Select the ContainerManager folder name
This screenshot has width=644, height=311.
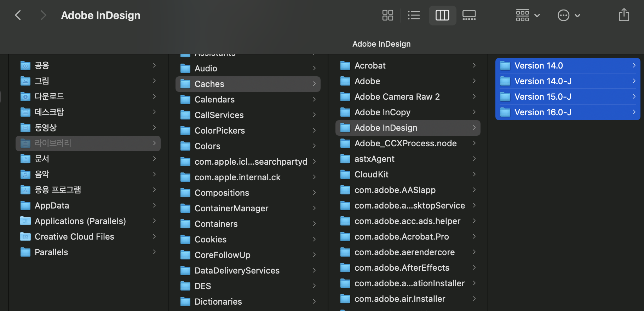(x=231, y=208)
